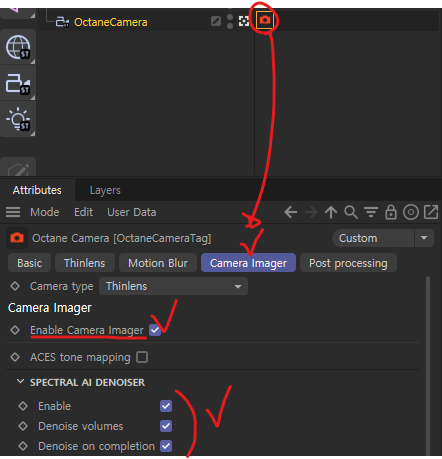Click the Octane Camera [OctaneCameraTag] title

click(x=122, y=238)
